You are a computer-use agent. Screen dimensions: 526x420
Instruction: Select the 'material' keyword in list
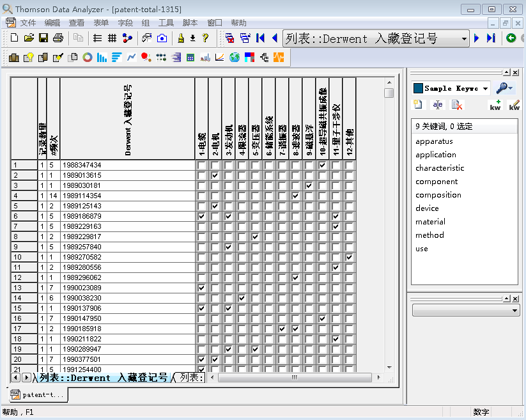tap(430, 222)
